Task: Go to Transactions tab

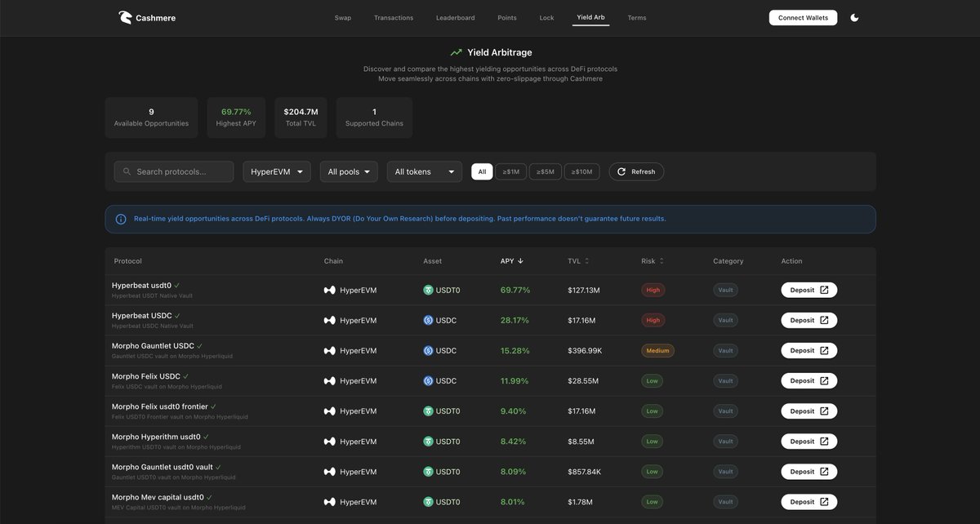Action: (394, 18)
